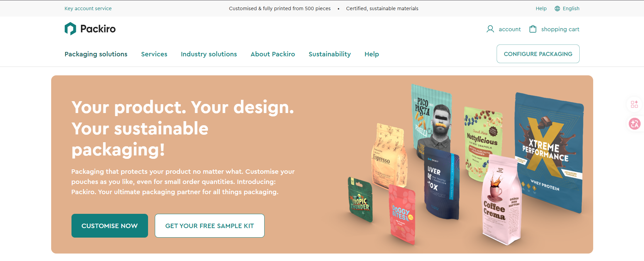The width and height of the screenshot is (644, 261).
Task: Click the Packiro hexagon logo icon
Action: pos(70,29)
